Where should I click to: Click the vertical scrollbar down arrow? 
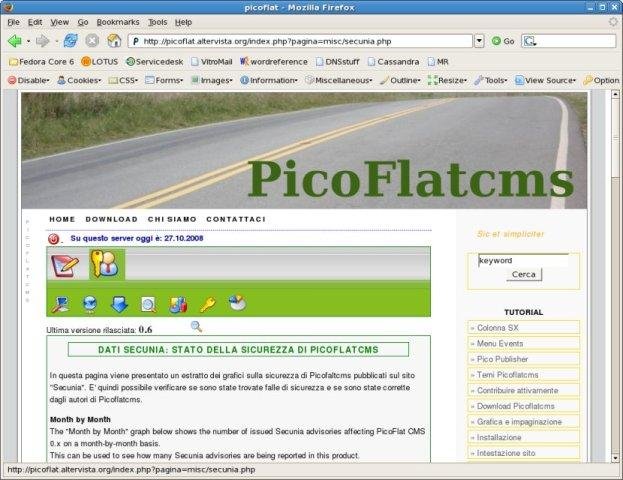tap(615, 458)
